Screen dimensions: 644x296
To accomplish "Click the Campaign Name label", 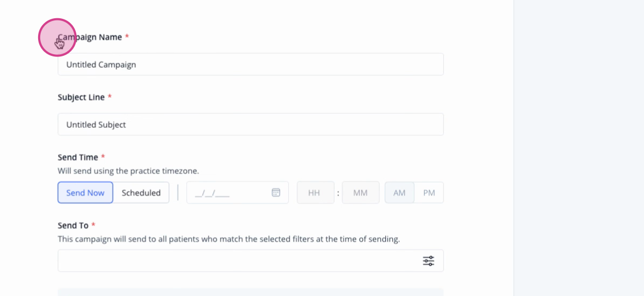I will [x=90, y=37].
